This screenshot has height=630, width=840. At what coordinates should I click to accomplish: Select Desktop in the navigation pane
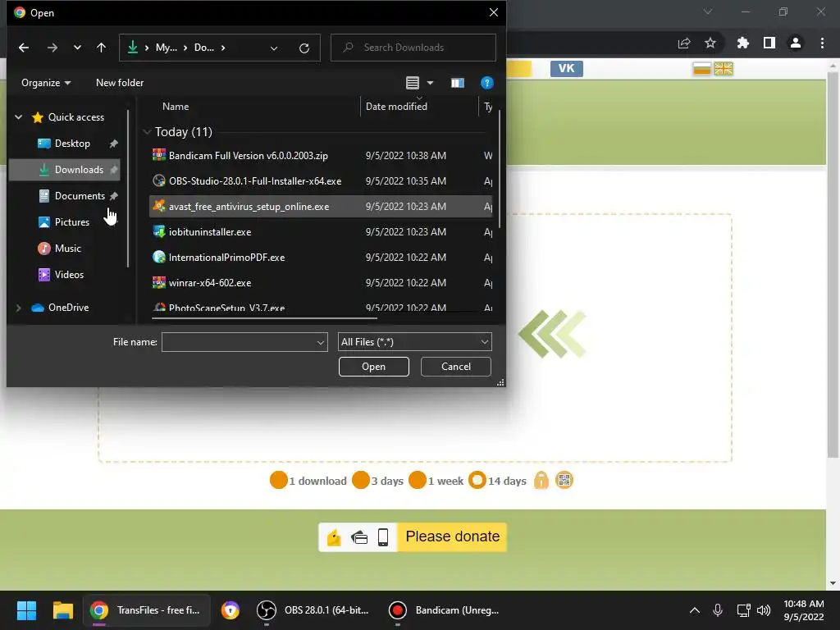[72, 144]
